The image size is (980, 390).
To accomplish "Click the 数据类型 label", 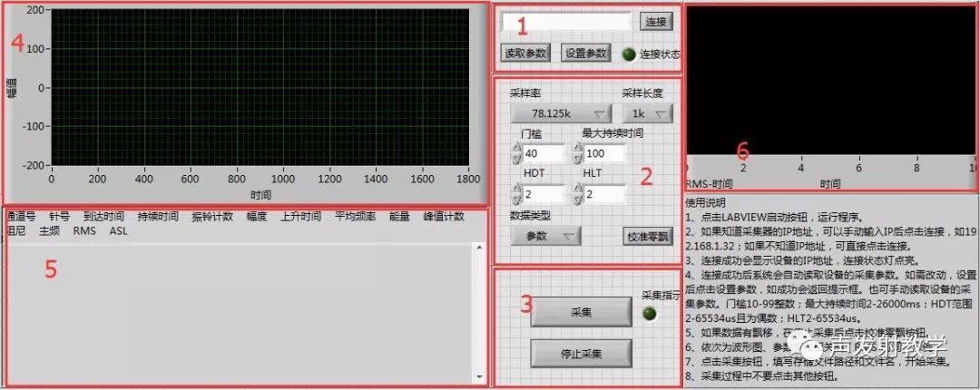I will coord(531,215).
